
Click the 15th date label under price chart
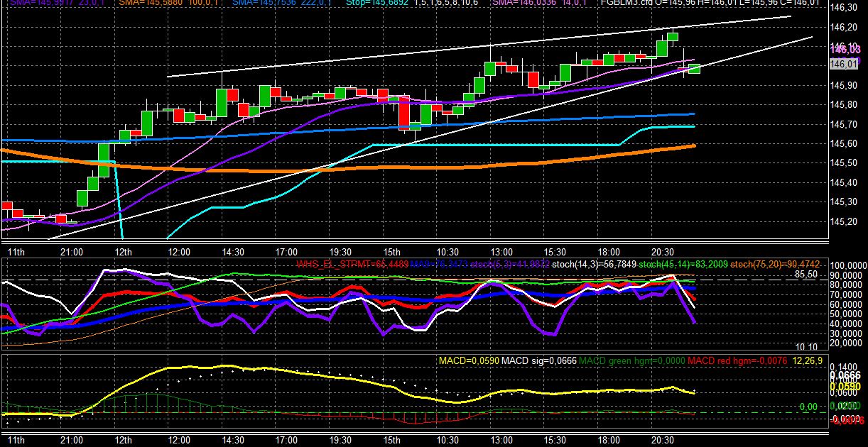[391, 251]
